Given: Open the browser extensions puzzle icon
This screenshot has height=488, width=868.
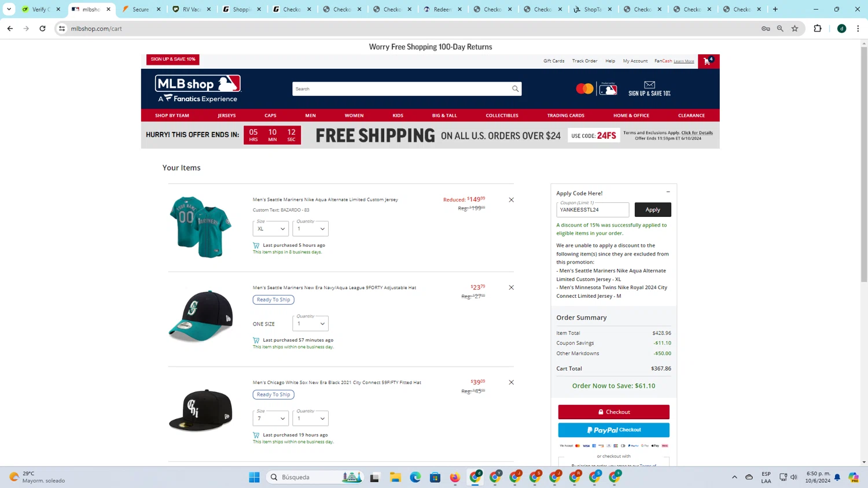Looking at the screenshot, I should pos(818,28).
